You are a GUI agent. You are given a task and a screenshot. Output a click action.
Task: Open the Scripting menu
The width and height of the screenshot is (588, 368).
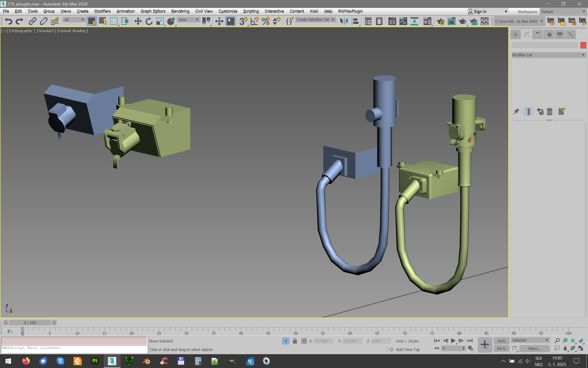tap(251, 11)
